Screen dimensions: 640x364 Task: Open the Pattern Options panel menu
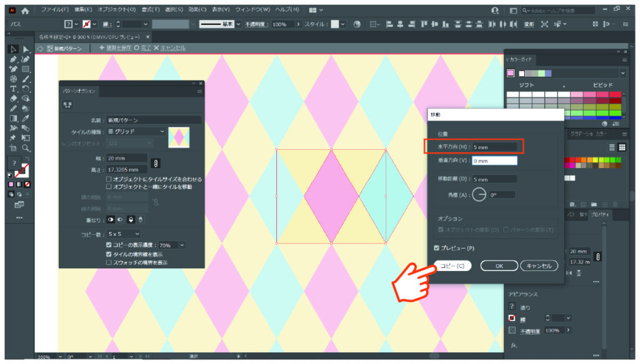point(199,91)
